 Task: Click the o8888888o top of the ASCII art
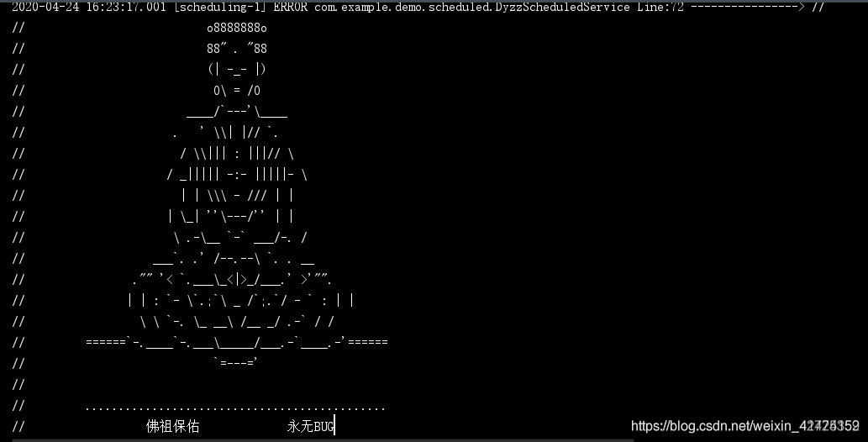[237, 28]
